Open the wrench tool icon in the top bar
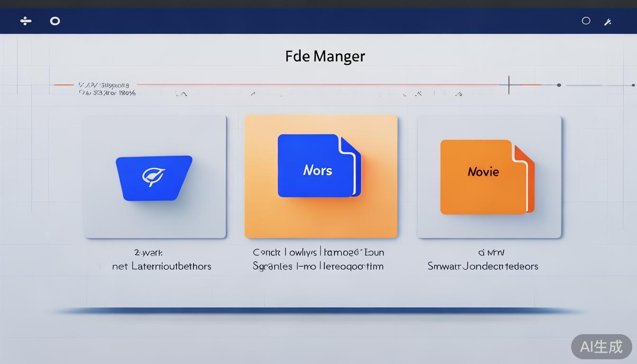Viewport: 637px width, 364px height. [608, 22]
